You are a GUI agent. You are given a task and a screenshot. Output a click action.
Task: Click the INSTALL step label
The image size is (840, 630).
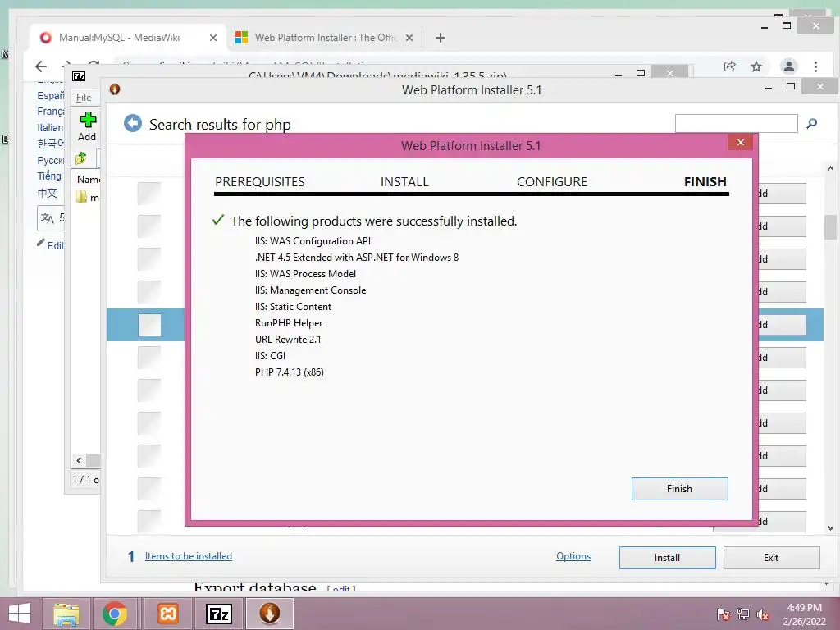coord(404,181)
